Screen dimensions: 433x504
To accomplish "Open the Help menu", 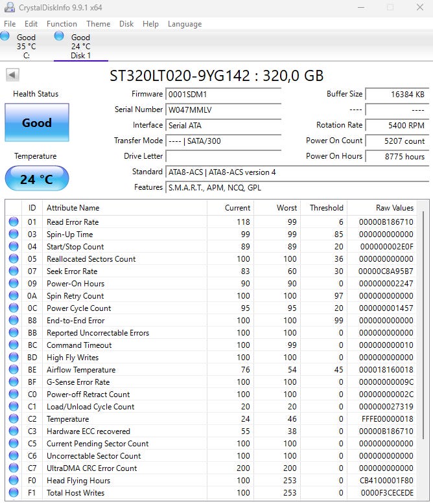I will 150,24.
